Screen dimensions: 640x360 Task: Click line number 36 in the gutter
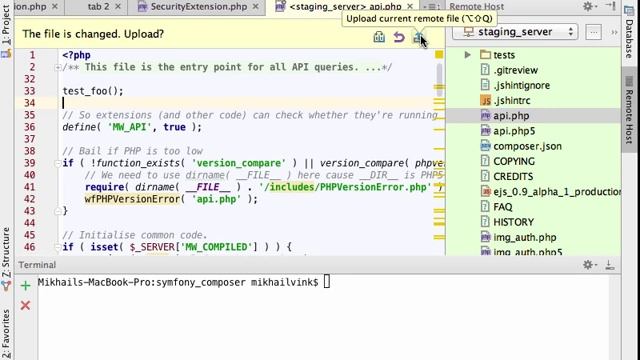pos(29,127)
